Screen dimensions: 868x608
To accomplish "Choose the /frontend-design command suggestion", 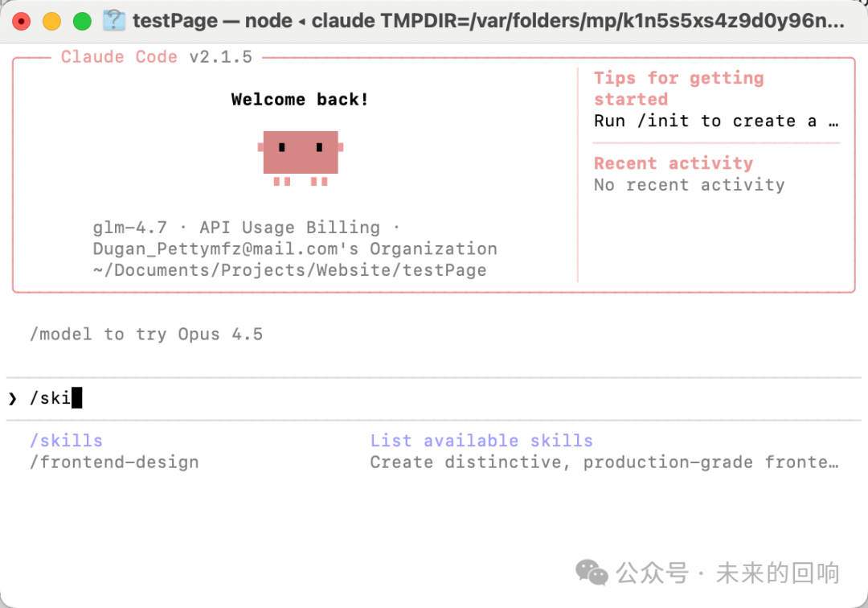I will pos(114,462).
